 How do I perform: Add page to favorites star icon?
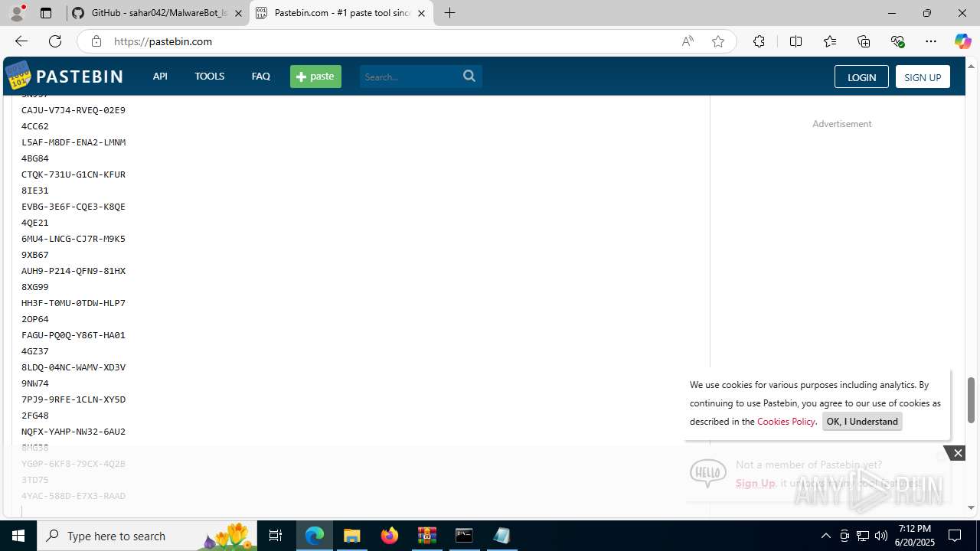point(718,41)
